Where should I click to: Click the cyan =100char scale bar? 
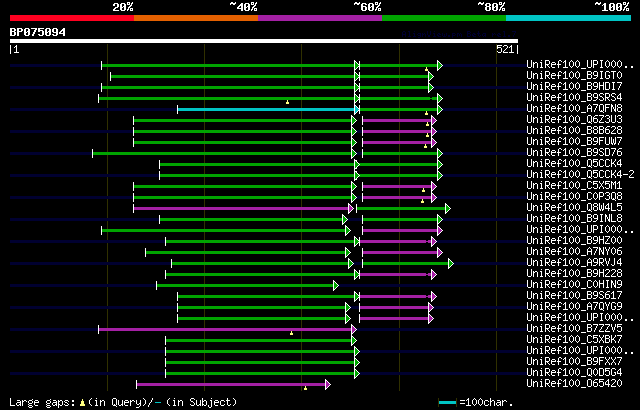click(x=447, y=403)
